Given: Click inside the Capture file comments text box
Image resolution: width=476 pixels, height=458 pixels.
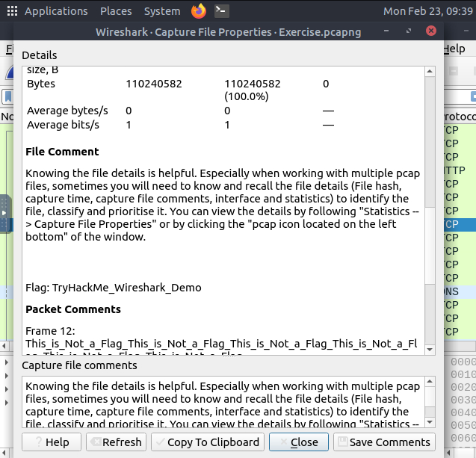Looking at the screenshot, I should [x=223, y=402].
